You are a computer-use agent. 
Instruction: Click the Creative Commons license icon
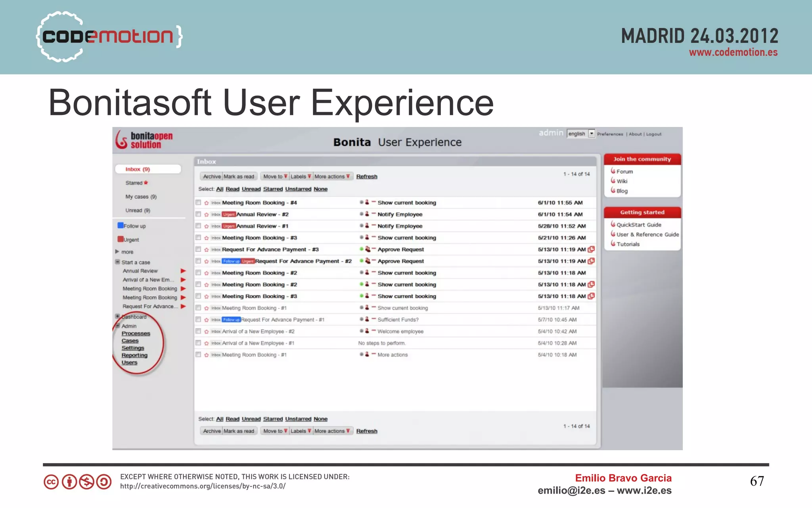pos(51,482)
